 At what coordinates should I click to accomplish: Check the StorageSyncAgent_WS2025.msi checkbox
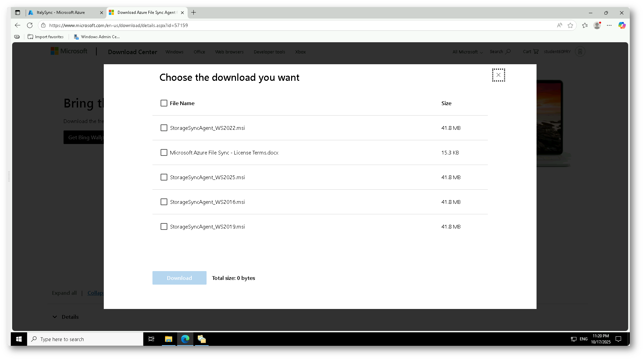coord(164,177)
